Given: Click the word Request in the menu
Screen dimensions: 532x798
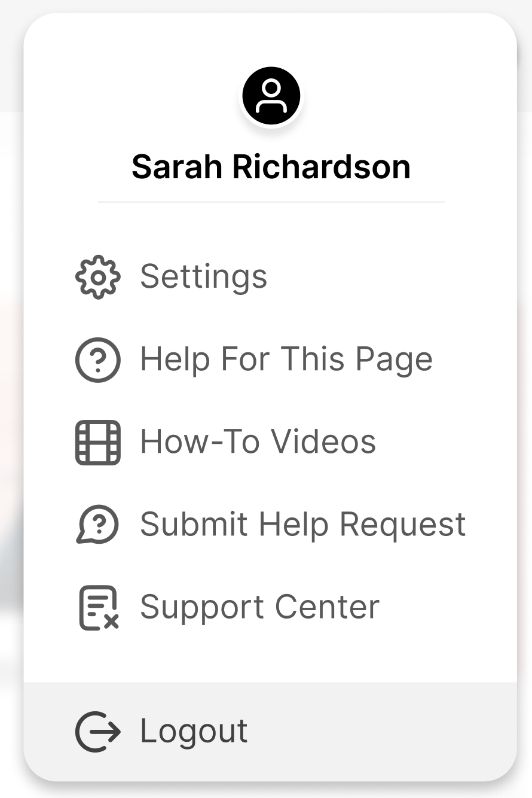Looking at the screenshot, I should click(403, 524).
